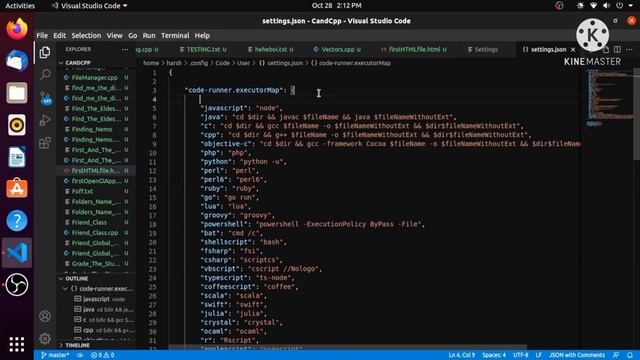This screenshot has height=360, width=640.
Task: Collapse the CANDCPP folder section
Action: pyautogui.click(x=78, y=63)
